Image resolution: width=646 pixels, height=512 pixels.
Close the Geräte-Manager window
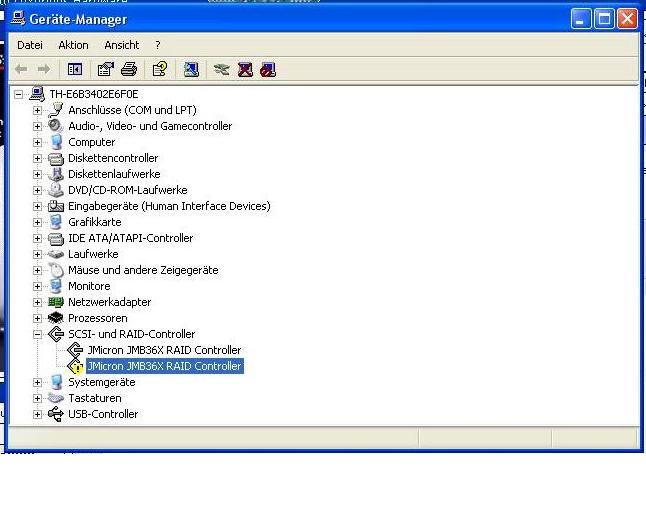click(x=627, y=19)
